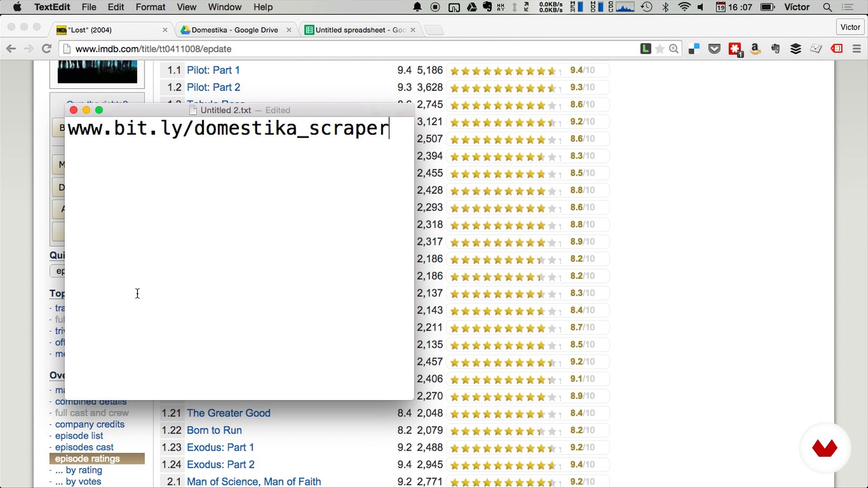Viewport: 868px width, 488px height.
Task: Close the Untitled spreadsheet tab
Action: 413,30
